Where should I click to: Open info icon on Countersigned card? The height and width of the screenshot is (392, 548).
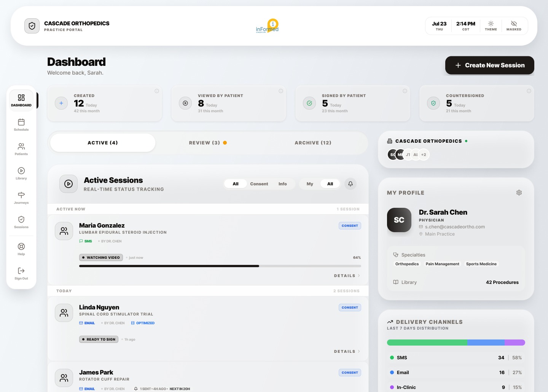tap(529, 91)
